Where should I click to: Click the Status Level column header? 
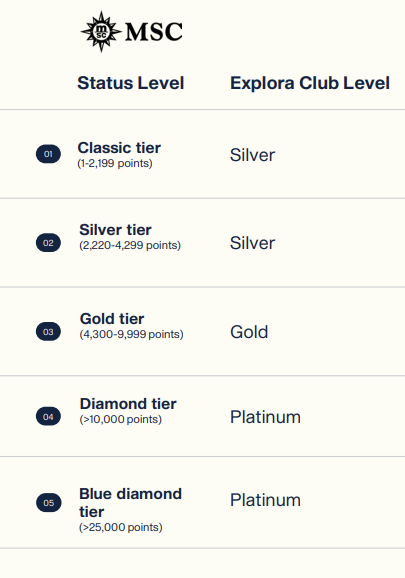pyautogui.click(x=130, y=83)
